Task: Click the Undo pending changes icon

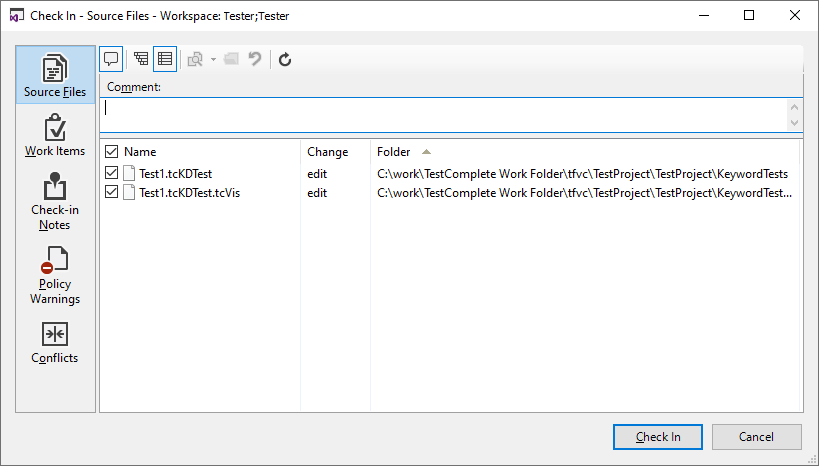Action: 255,59
